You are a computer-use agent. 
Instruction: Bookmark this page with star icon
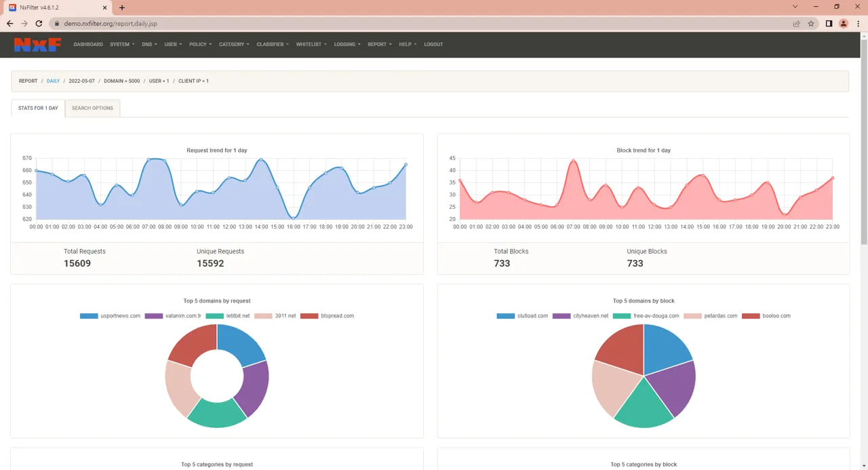click(811, 24)
